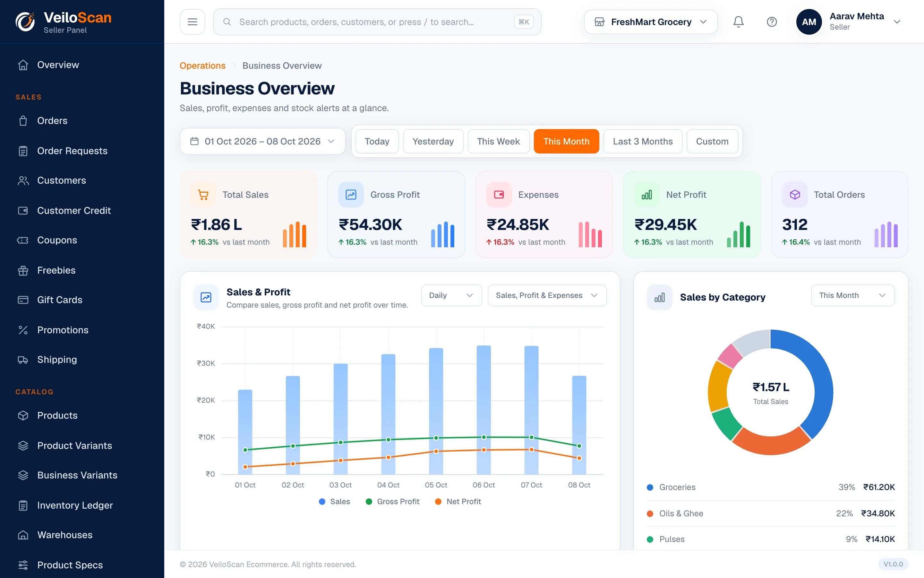Open the This Month category dropdown

(852, 295)
